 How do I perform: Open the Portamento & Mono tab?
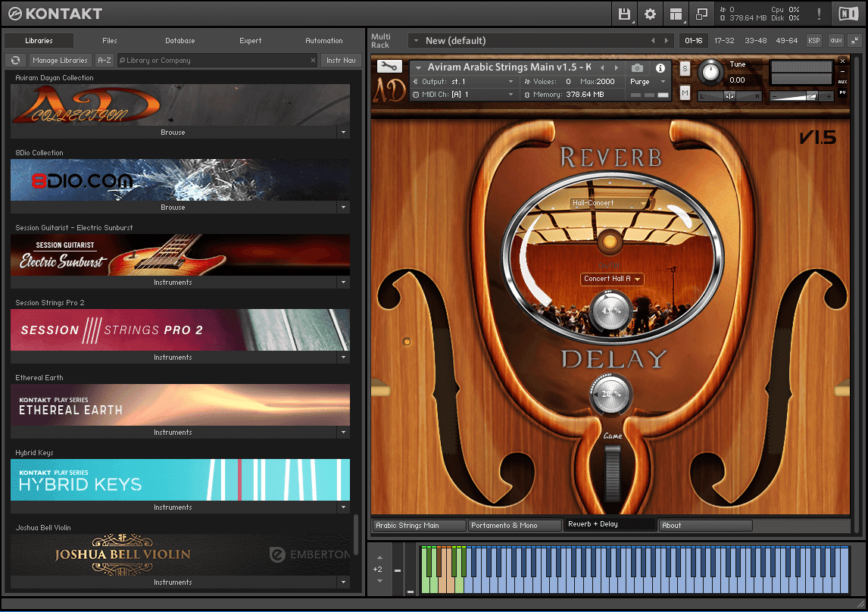coord(515,525)
